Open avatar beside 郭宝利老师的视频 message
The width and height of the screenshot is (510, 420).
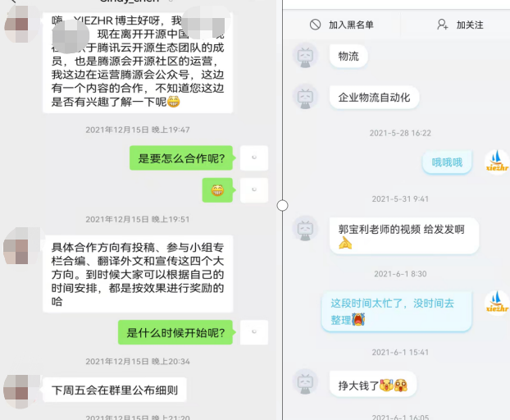click(x=305, y=228)
